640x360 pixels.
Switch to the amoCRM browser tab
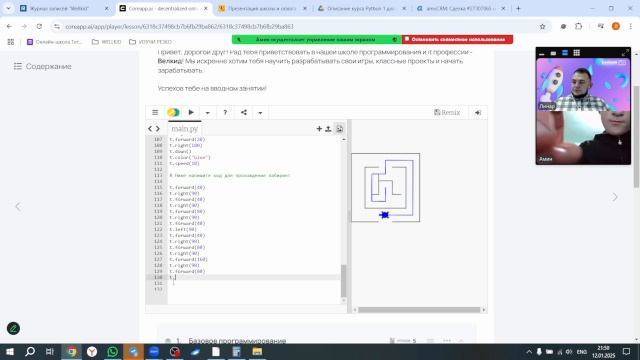click(x=462, y=8)
